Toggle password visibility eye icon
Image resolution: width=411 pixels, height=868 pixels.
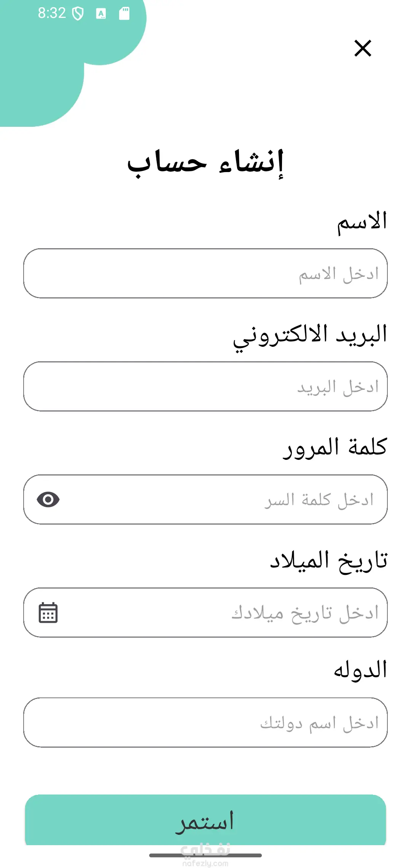(48, 499)
